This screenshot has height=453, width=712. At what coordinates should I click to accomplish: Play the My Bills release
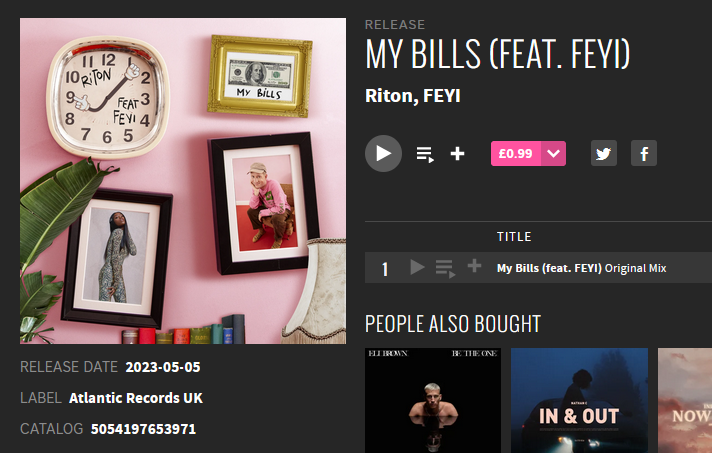click(383, 153)
